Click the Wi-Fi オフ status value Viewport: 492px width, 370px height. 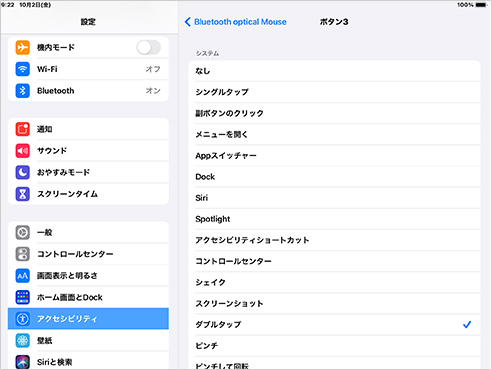tap(153, 69)
